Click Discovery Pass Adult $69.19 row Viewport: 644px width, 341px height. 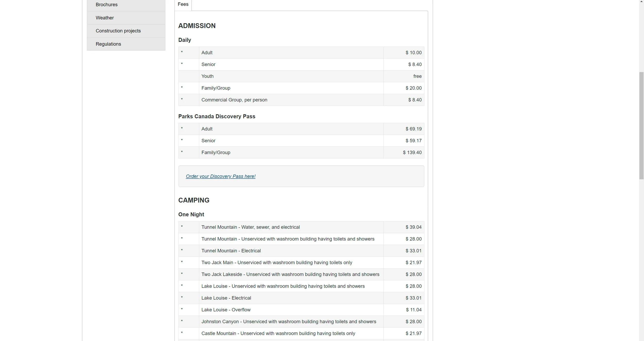pyautogui.click(x=301, y=129)
